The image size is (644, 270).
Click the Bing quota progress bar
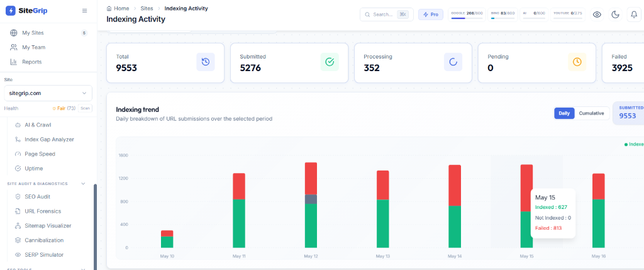tap(502, 18)
